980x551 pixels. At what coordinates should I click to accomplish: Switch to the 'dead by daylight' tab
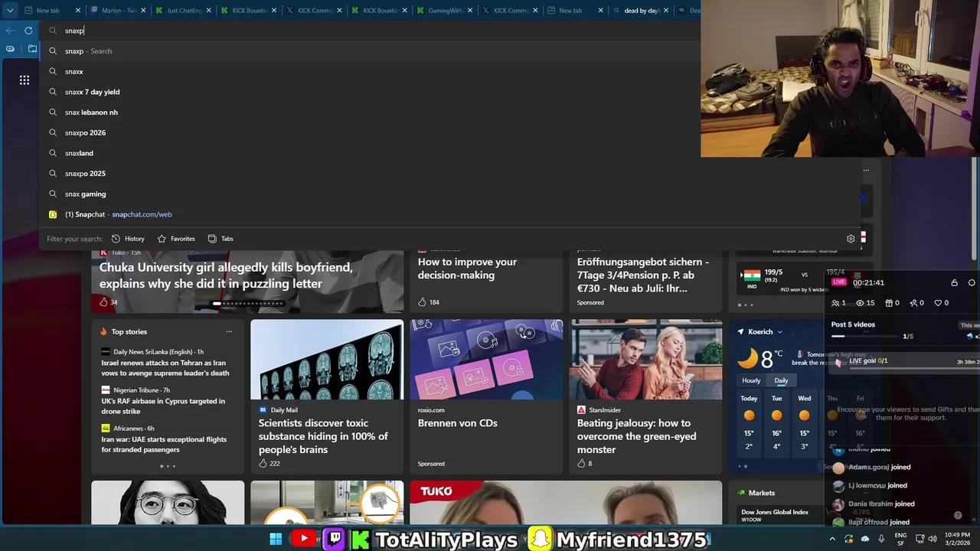[640, 11]
